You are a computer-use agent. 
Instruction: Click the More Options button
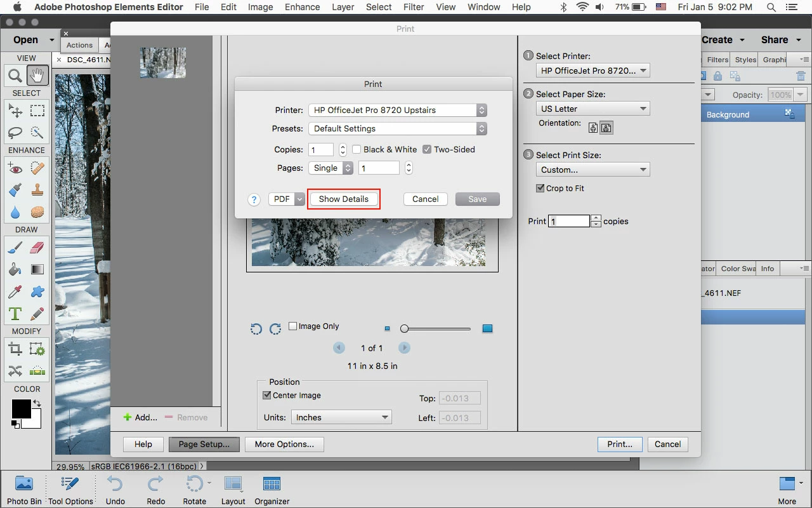click(x=284, y=444)
